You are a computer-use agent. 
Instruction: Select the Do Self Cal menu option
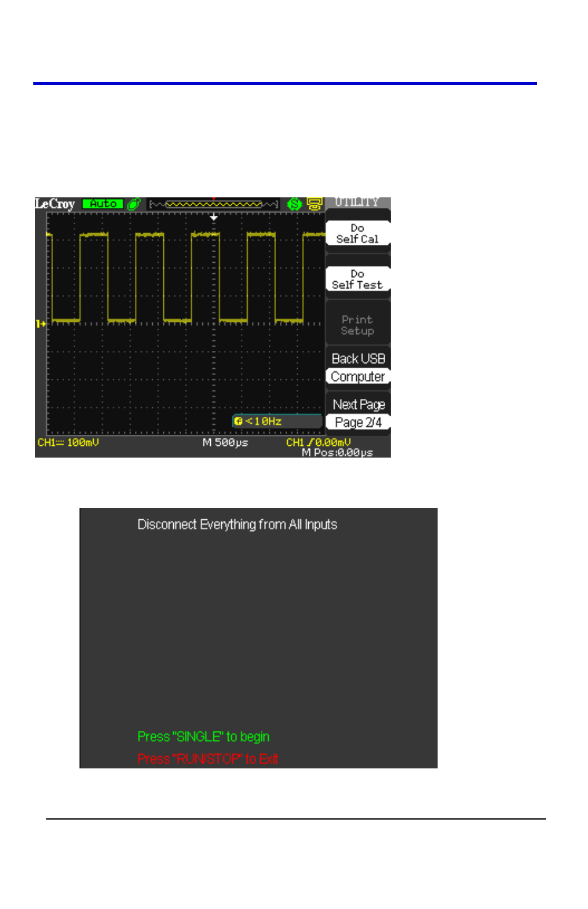(357, 234)
